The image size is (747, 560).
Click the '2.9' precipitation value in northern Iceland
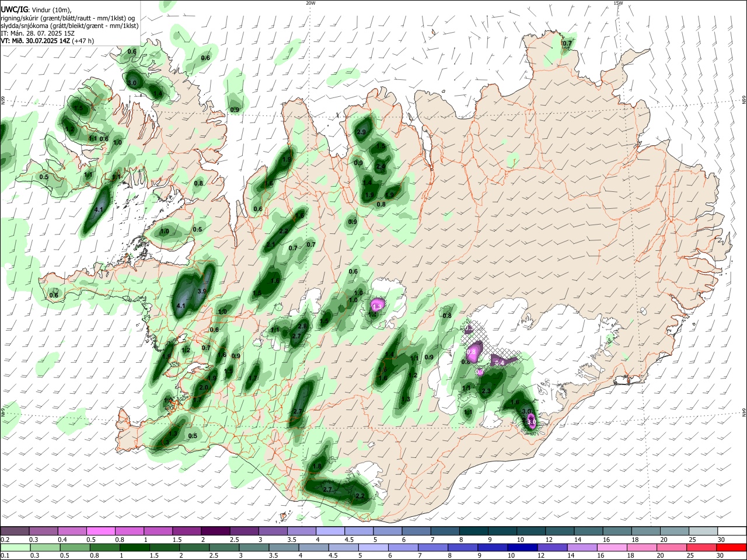point(361,132)
